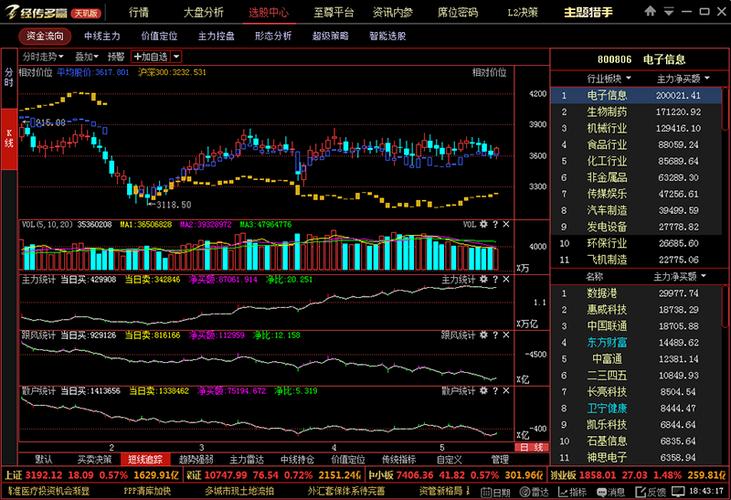Screen dimensions: 731x500
Task: Open the title bar dropdown menu icon
Action: pos(669,11)
